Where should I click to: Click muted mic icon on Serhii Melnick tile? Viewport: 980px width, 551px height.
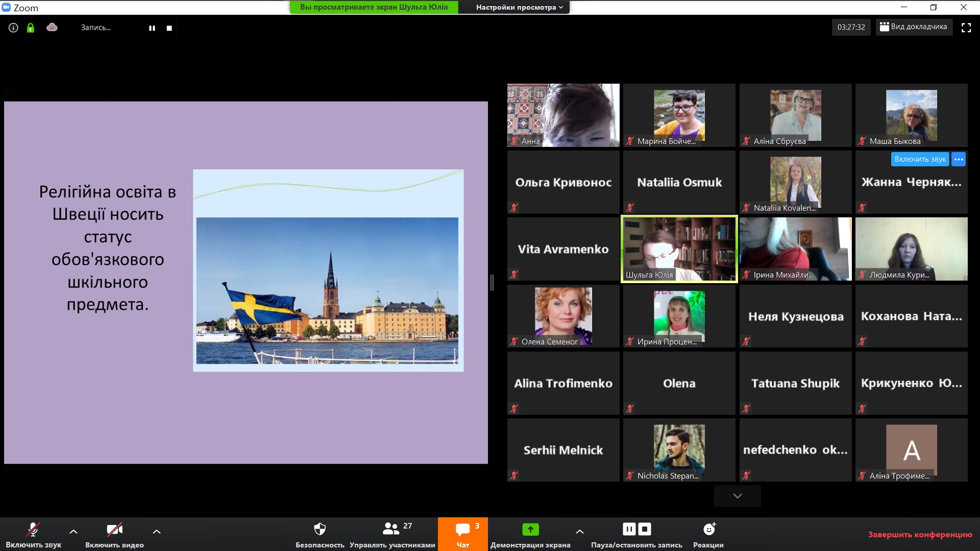click(514, 475)
